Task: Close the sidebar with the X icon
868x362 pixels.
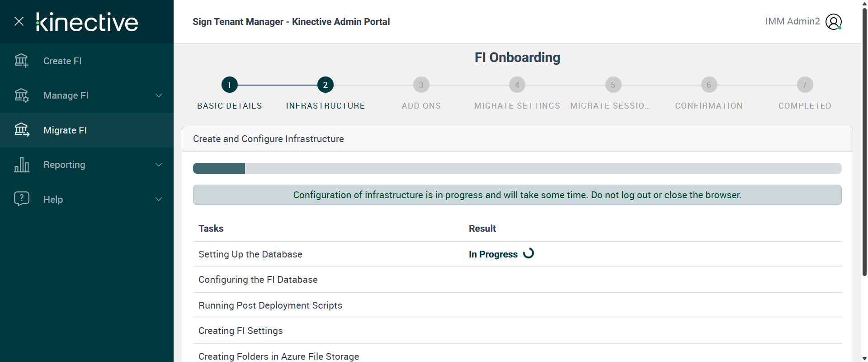Action: (19, 21)
